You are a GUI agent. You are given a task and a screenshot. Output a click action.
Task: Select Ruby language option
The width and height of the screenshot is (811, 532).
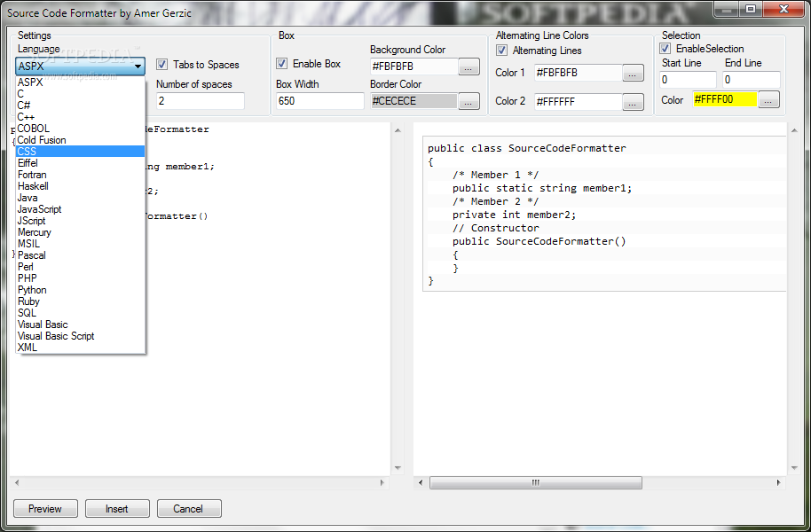point(80,301)
